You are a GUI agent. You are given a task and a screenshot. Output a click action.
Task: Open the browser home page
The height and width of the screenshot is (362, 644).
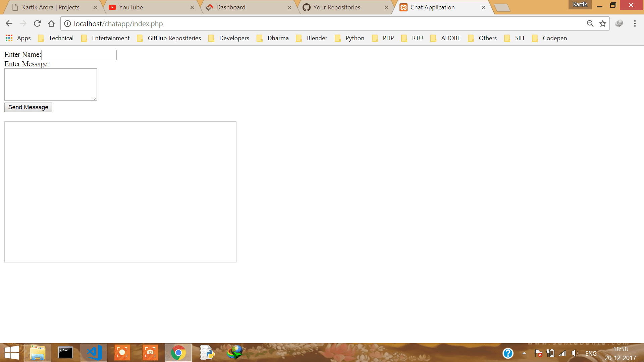51,23
